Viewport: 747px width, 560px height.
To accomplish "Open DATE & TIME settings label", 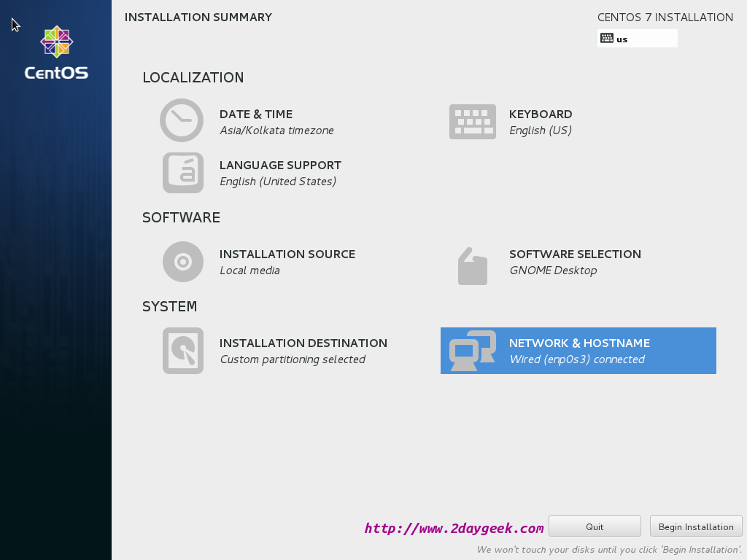I will tap(256, 114).
